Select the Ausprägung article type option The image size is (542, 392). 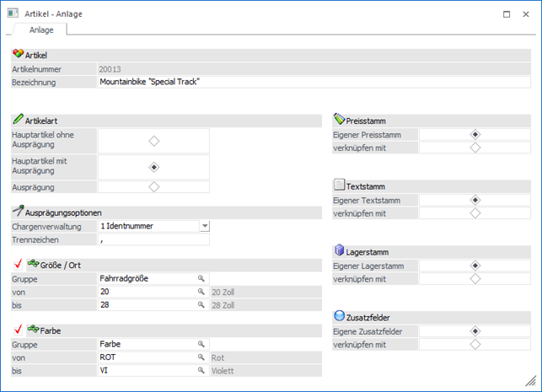tap(153, 187)
